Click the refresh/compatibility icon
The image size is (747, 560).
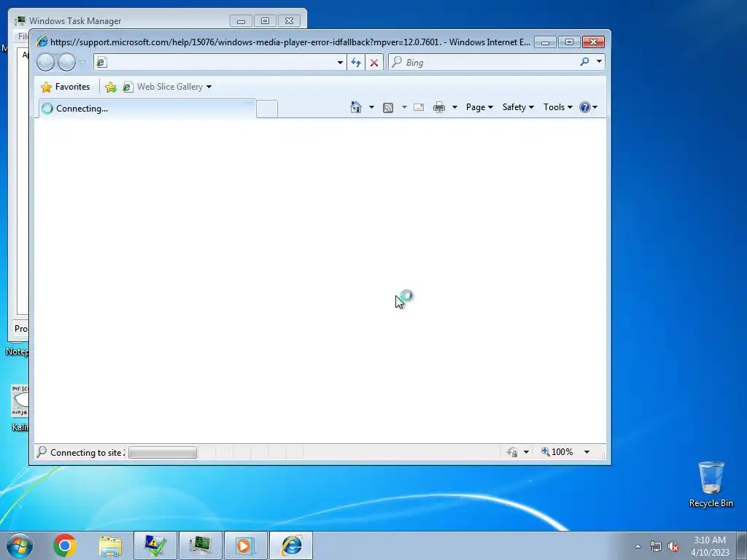(x=356, y=63)
